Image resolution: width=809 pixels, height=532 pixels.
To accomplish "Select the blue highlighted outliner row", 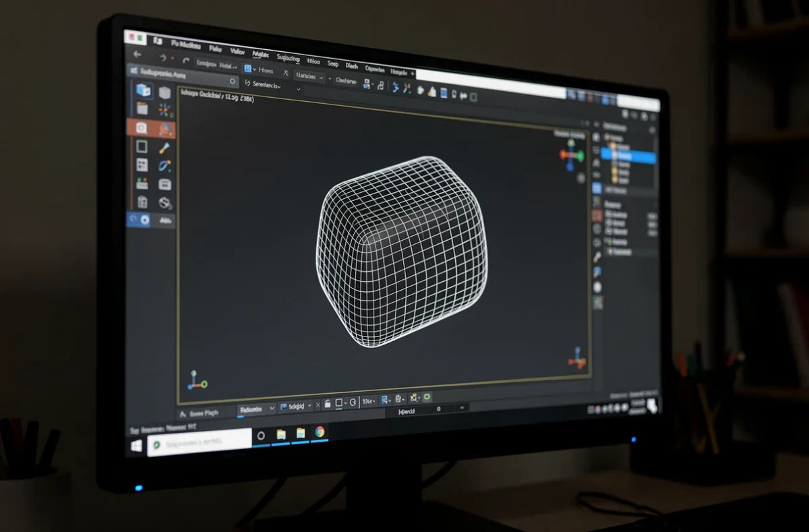I will (628, 157).
